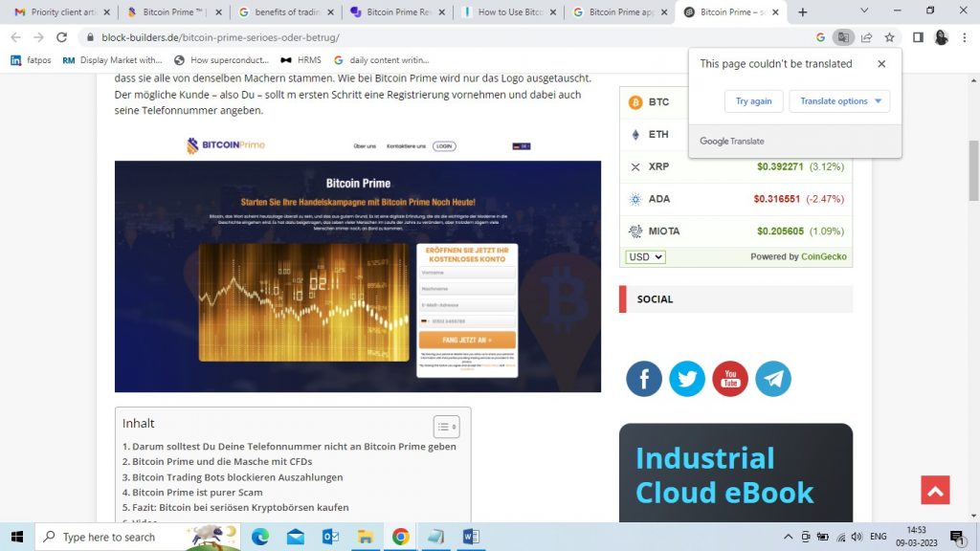Open Microsoft Word from the taskbar

pos(471,537)
